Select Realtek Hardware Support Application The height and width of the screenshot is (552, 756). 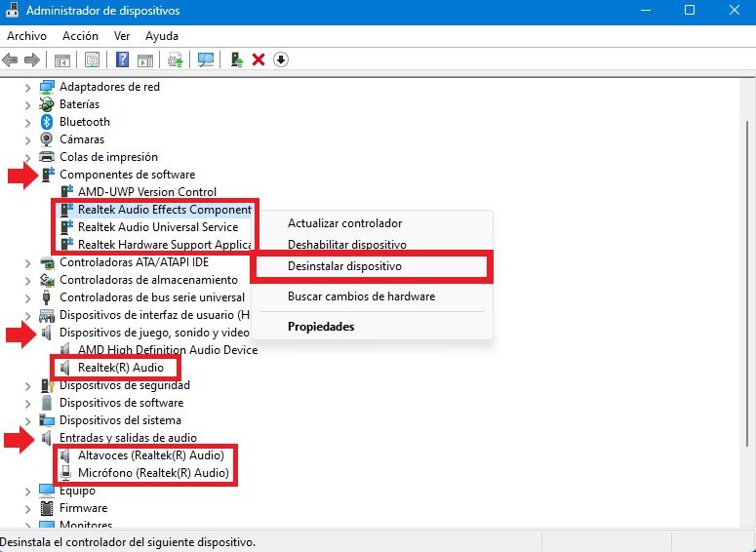165,245
